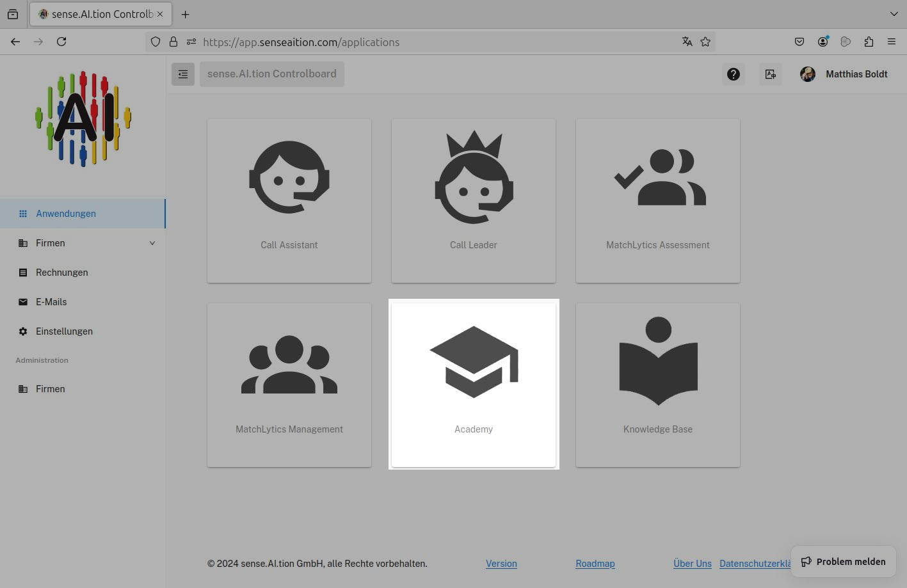This screenshot has height=588, width=907.
Task: Click the padlock site security icon
Action: tap(173, 42)
